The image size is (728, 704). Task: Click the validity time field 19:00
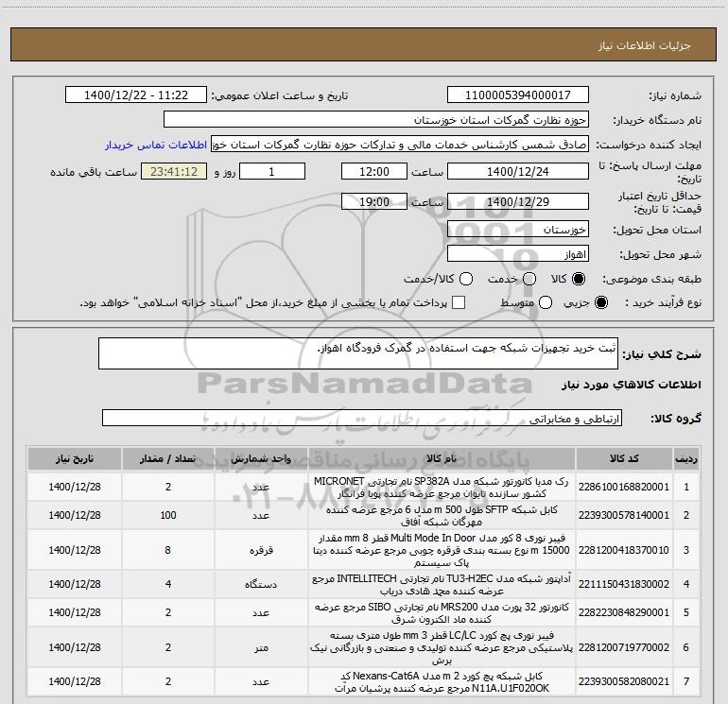click(374, 201)
